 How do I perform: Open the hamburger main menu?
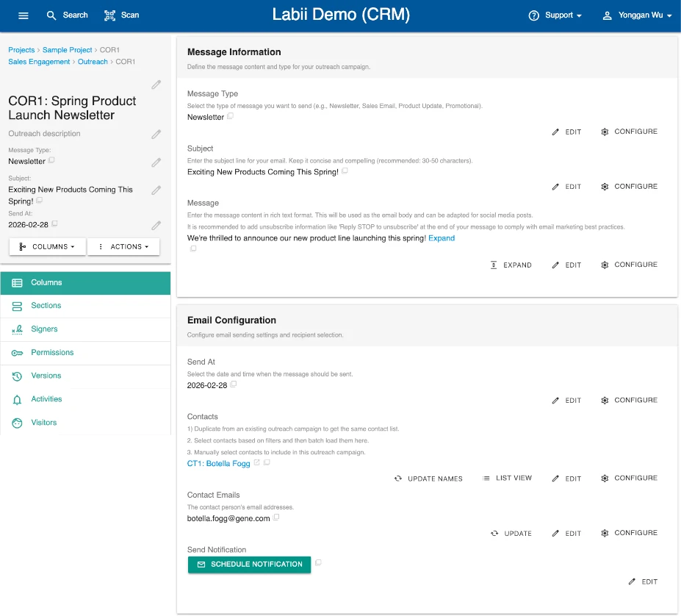click(x=24, y=15)
